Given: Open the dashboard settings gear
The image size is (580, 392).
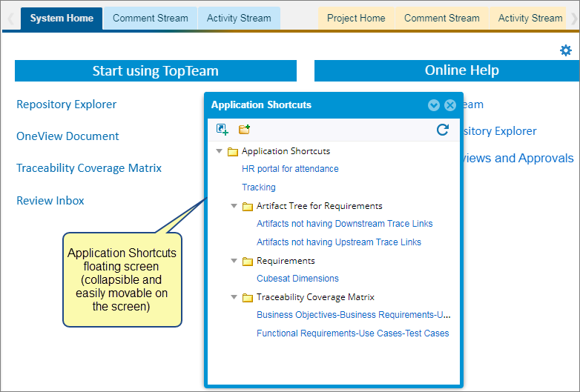Looking at the screenshot, I should click(566, 50).
